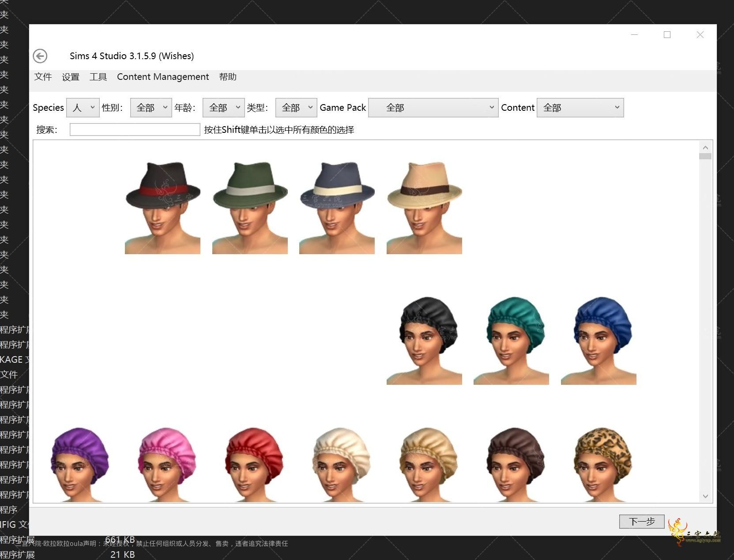Open the 文件 menu
Image resolution: width=734 pixels, height=560 pixels.
pyautogui.click(x=43, y=77)
